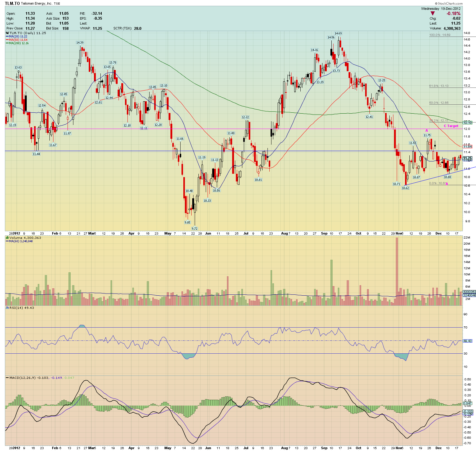Click the 13.25 October price label

tap(381, 80)
